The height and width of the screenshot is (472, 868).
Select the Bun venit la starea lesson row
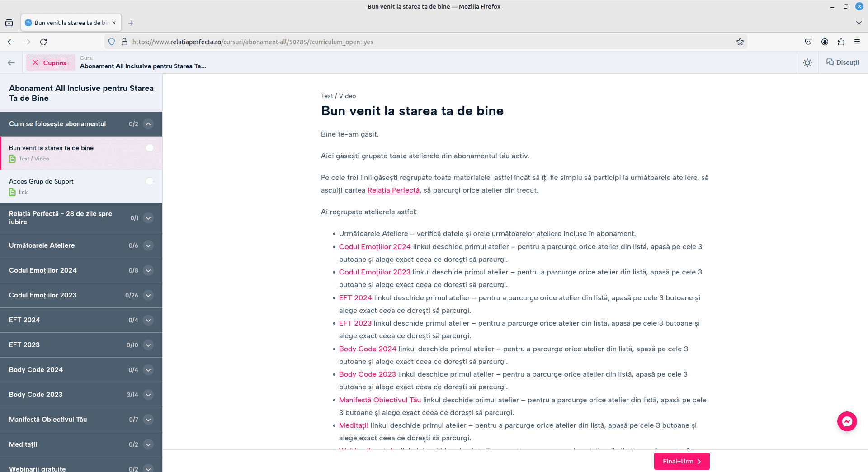81,153
